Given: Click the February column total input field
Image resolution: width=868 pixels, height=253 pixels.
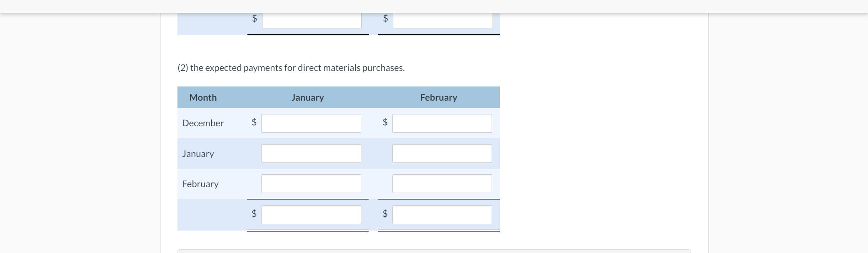Looking at the screenshot, I should tap(442, 215).
